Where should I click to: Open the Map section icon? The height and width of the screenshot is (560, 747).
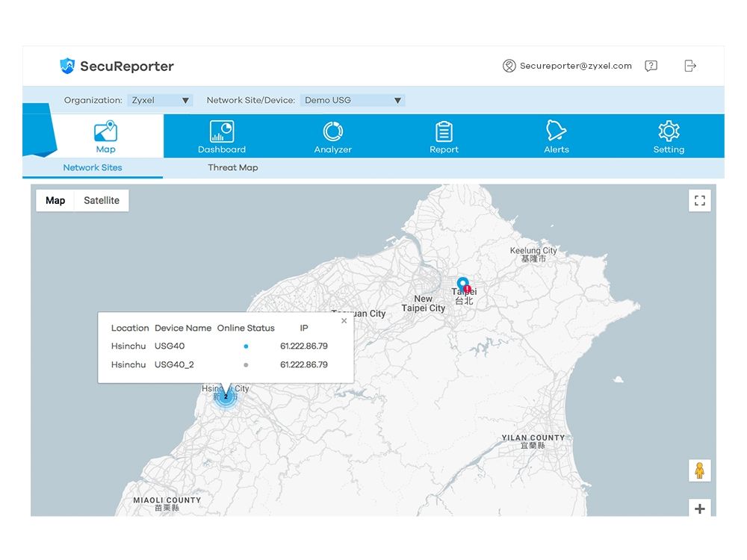pyautogui.click(x=106, y=131)
